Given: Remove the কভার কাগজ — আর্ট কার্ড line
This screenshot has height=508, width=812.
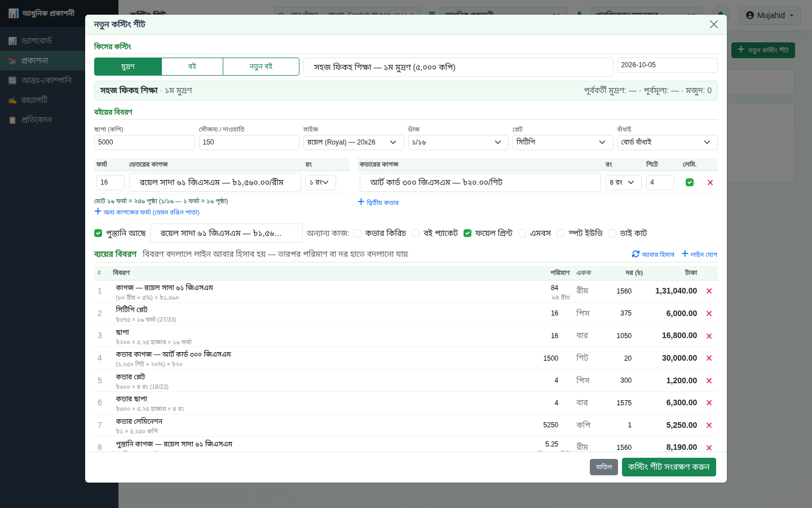Looking at the screenshot, I should pyautogui.click(x=709, y=358).
